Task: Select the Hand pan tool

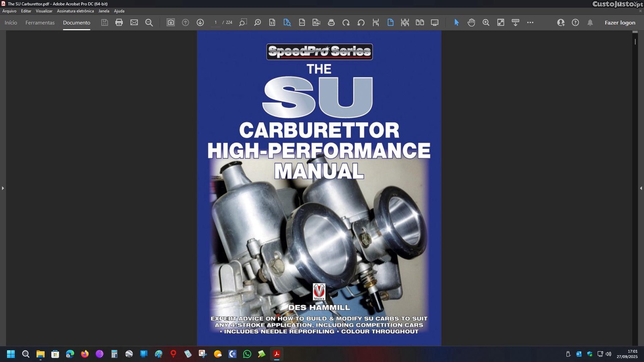Action: point(471,22)
